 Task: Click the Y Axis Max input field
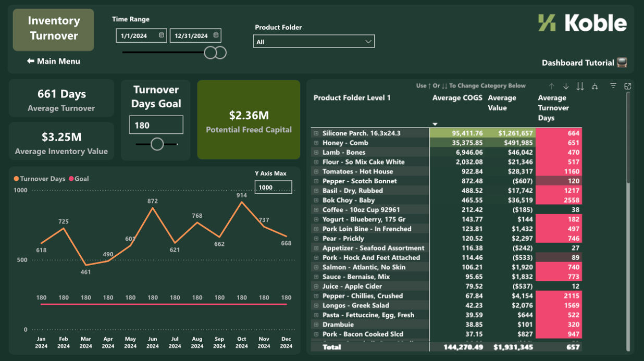click(273, 187)
